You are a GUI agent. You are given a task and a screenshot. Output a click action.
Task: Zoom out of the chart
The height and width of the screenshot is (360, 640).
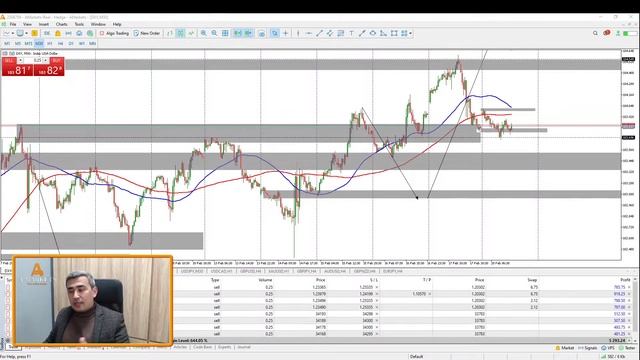[214, 33]
